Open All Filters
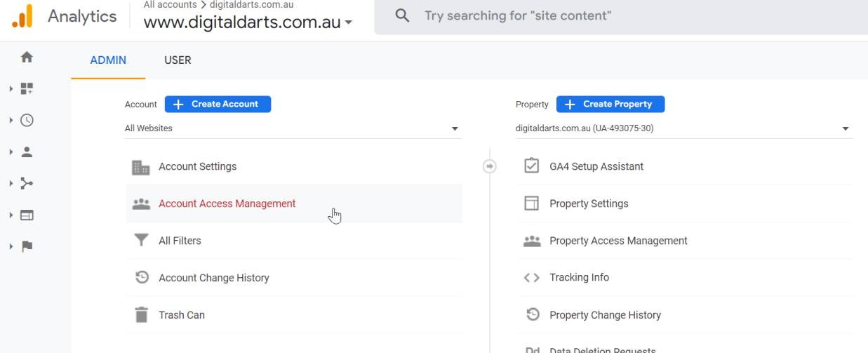Viewport: 868px width, 353px height. point(293,241)
